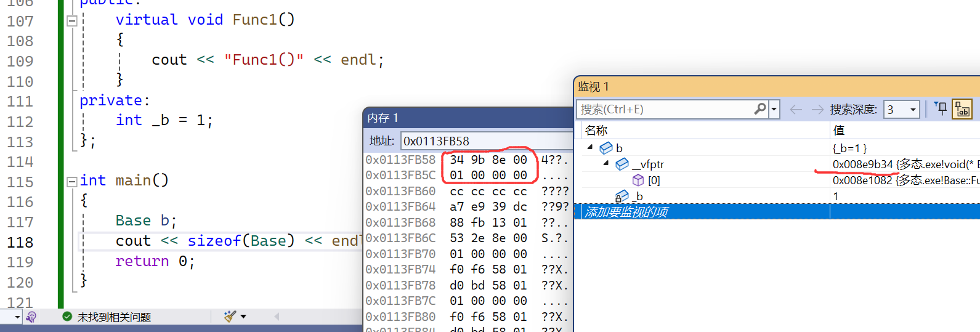Image resolution: width=980 pixels, height=332 pixels.
Task: Click memory address row 0x0113FB58
Action: click(x=400, y=160)
